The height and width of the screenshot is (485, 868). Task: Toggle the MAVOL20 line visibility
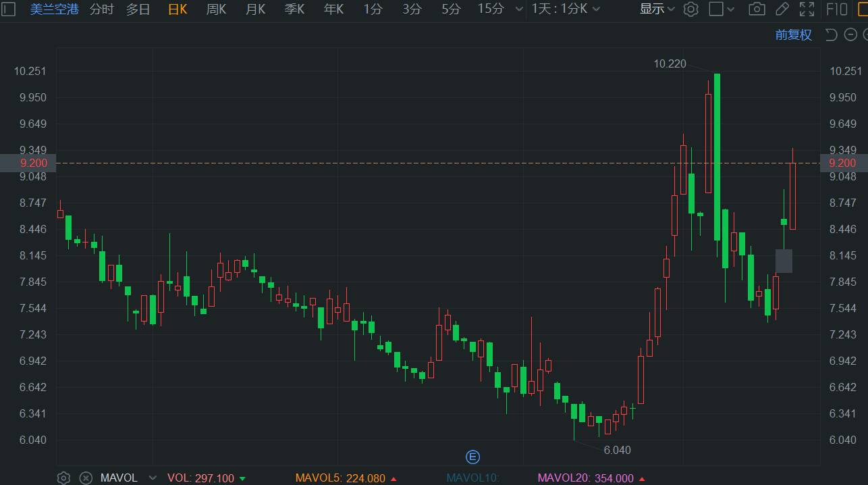pyautogui.click(x=585, y=478)
